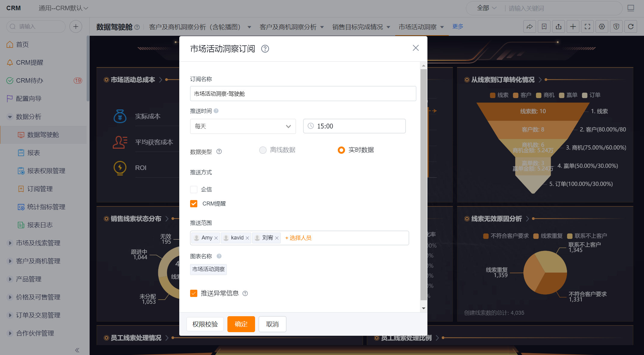The image size is (644, 355).
Task: Open 配置向导 flag item in sidebar
Action: pos(24,99)
